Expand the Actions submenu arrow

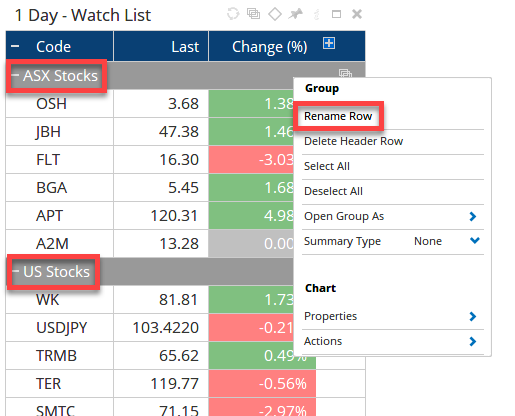tap(473, 341)
